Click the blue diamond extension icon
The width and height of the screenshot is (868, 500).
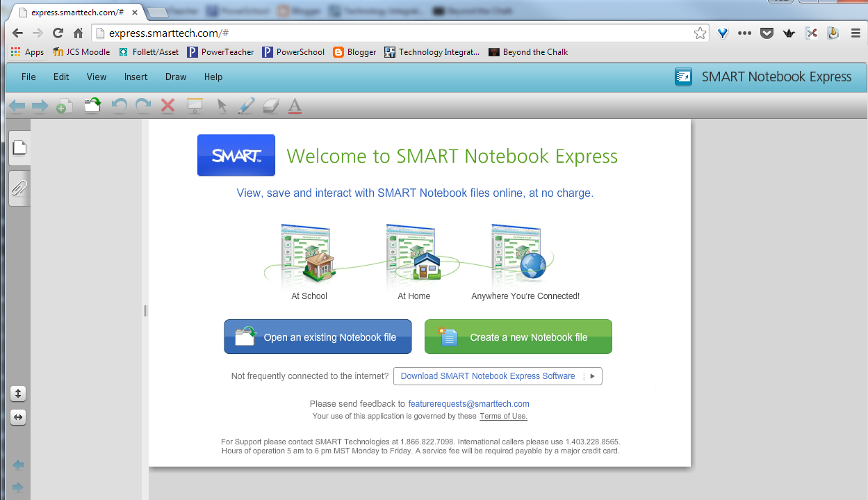[723, 33]
